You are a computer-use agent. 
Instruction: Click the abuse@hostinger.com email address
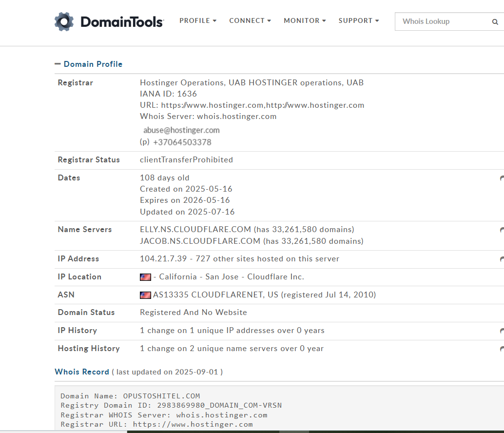pos(181,130)
